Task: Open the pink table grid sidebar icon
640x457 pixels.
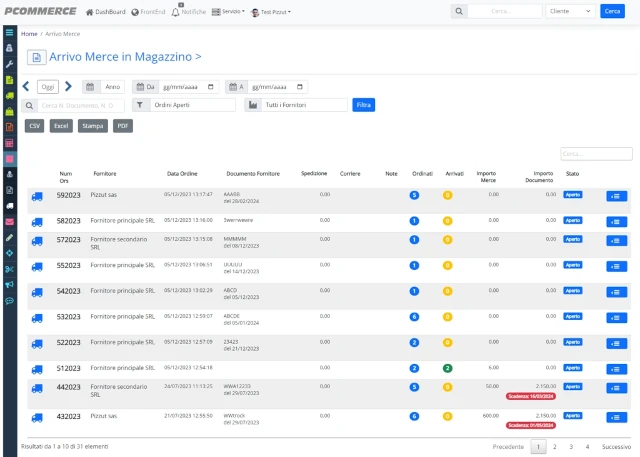Action: [9, 143]
